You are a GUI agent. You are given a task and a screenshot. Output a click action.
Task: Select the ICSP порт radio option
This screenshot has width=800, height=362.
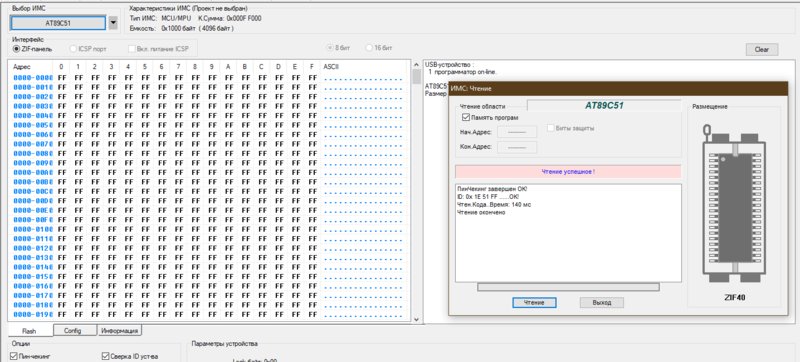click(73, 49)
